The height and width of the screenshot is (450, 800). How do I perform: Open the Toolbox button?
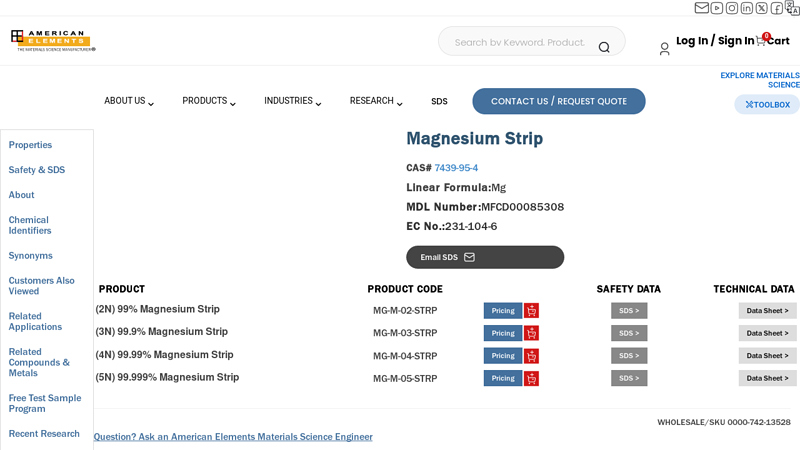(x=767, y=105)
